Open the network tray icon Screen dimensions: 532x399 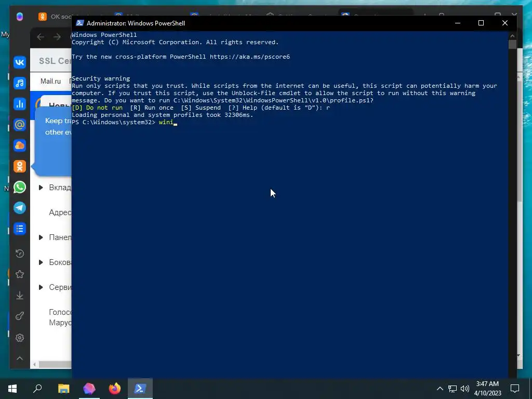coord(453,389)
